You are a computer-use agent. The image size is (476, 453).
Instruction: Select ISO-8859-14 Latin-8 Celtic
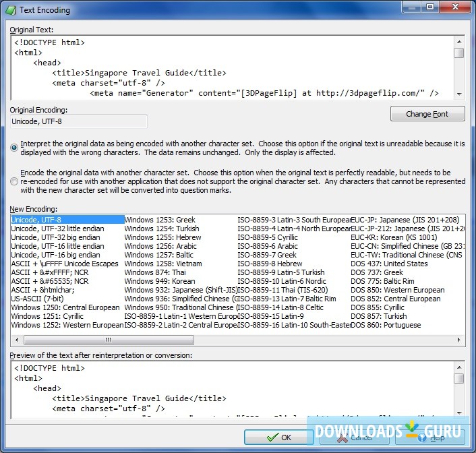[280, 307]
